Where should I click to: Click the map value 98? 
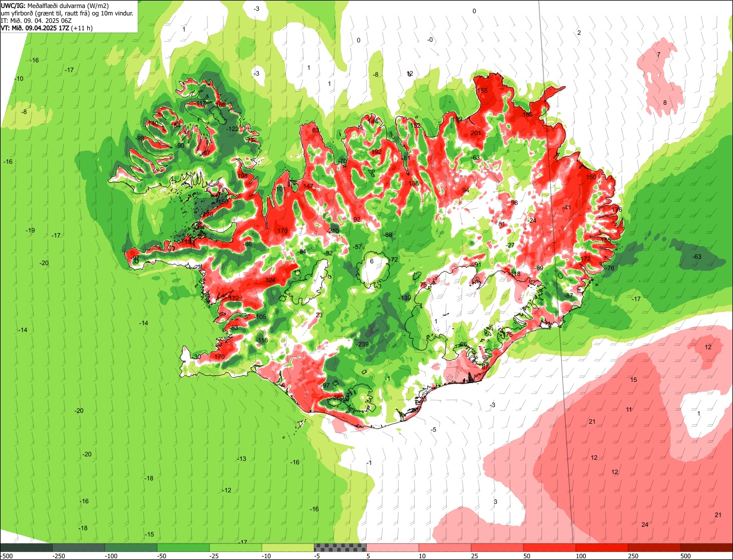click(x=514, y=203)
